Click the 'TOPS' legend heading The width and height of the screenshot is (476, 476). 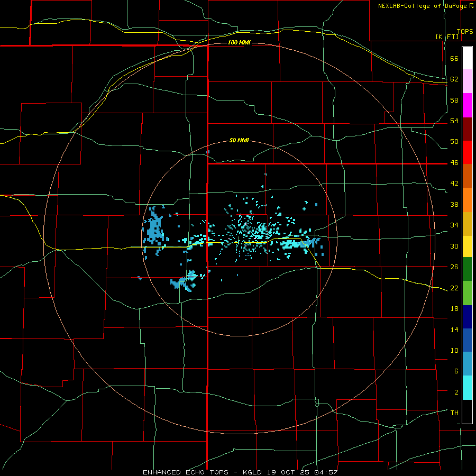pos(465,32)
